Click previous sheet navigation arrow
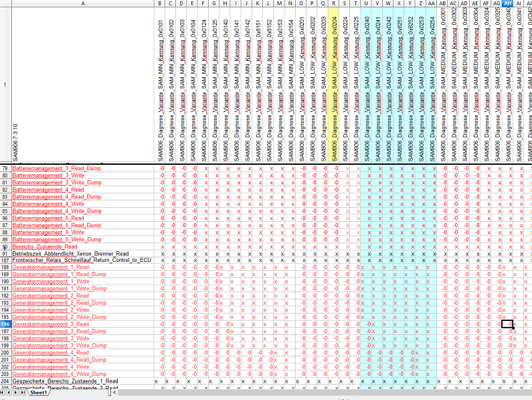The height and width of the screenshot is (400, 532). click(x=10, y=393)
